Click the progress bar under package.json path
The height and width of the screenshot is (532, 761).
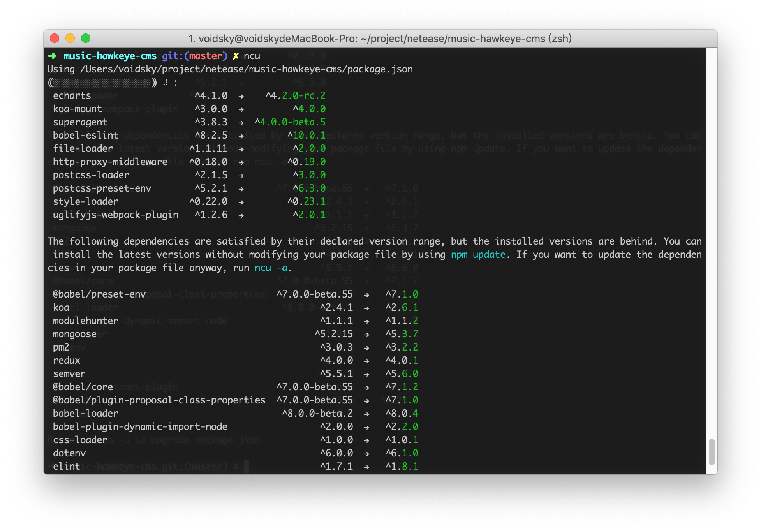pos(102,83)
